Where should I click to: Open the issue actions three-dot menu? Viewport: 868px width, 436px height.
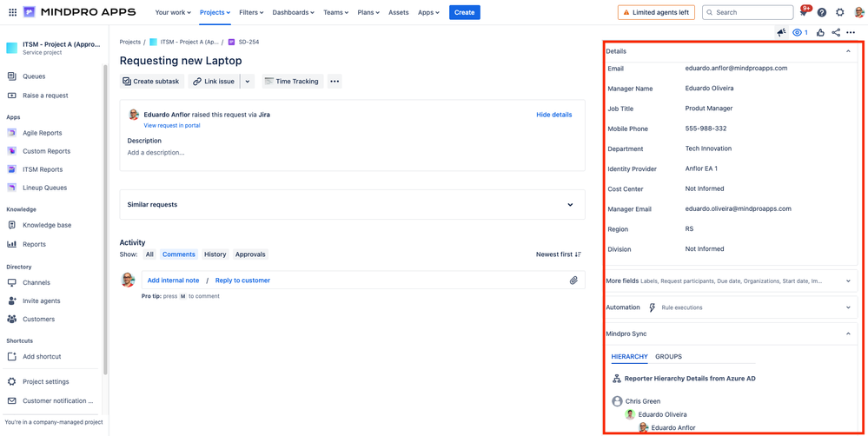pos(851,33)
